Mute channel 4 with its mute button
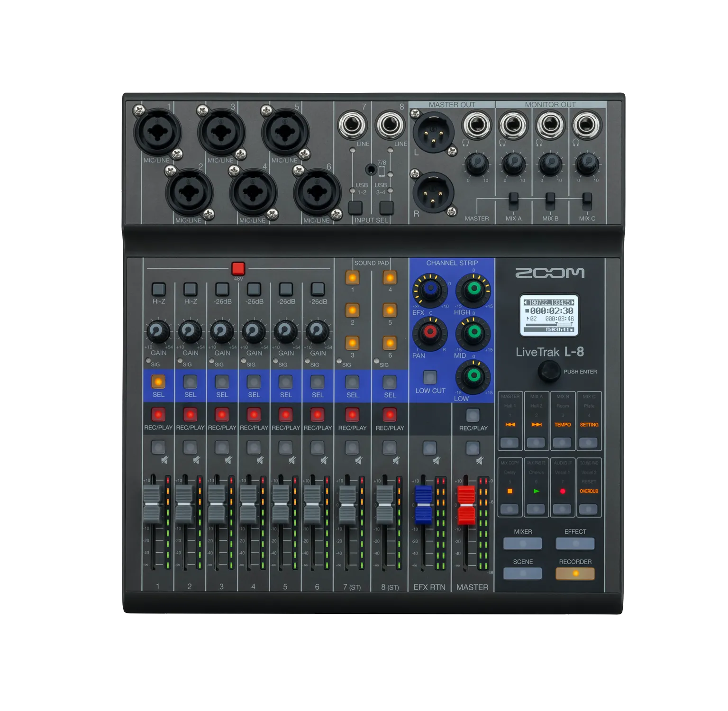 coord(254,447)
